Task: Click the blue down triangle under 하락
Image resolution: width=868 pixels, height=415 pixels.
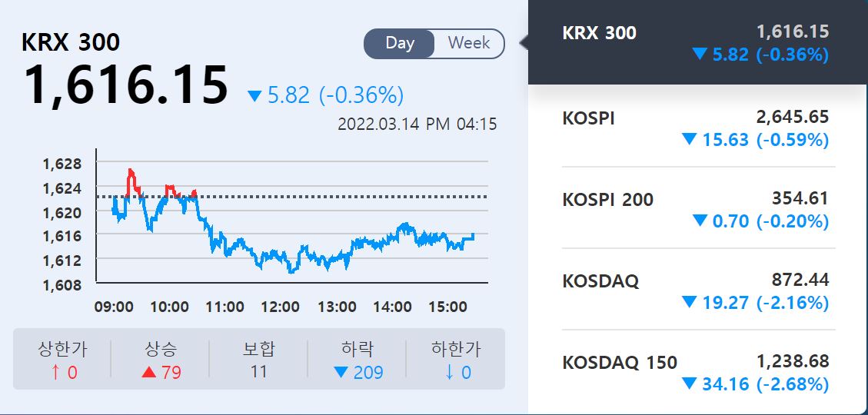Action: [x=341, y=373]
